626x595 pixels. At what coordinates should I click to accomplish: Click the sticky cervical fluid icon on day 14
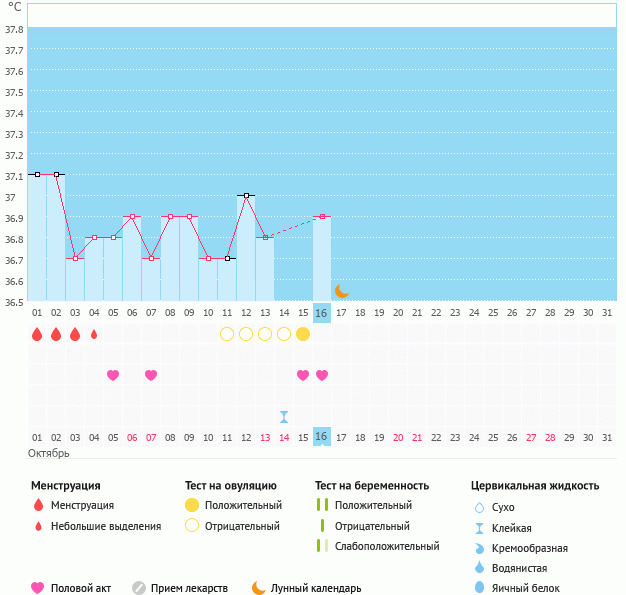pos(284,416)
